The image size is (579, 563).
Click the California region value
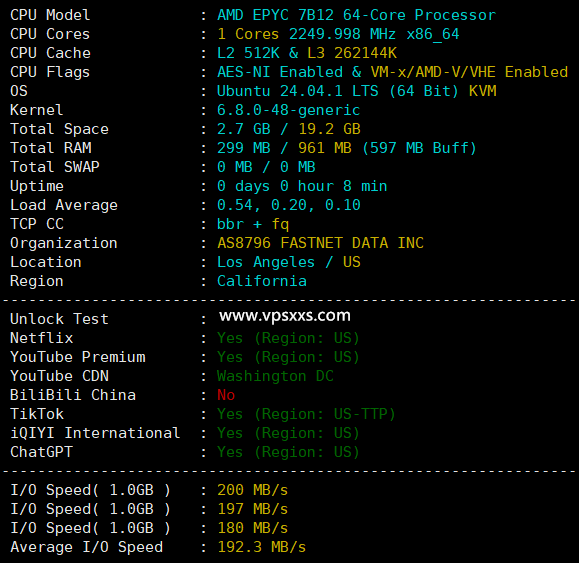tap(262, 281)
